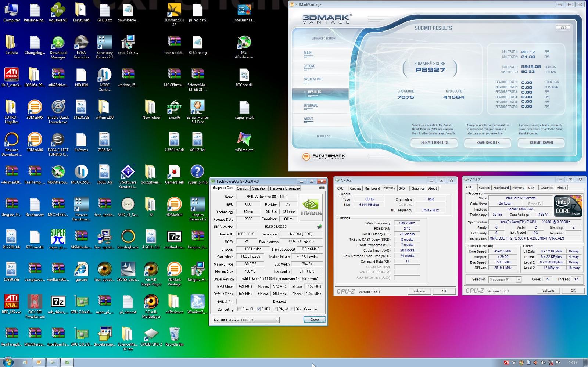Image resolution: width=588 pixels, height=367 pixels.
Task: Open the F.E.A.R. Single Player shortcut
Action: (x=151, y=274)
